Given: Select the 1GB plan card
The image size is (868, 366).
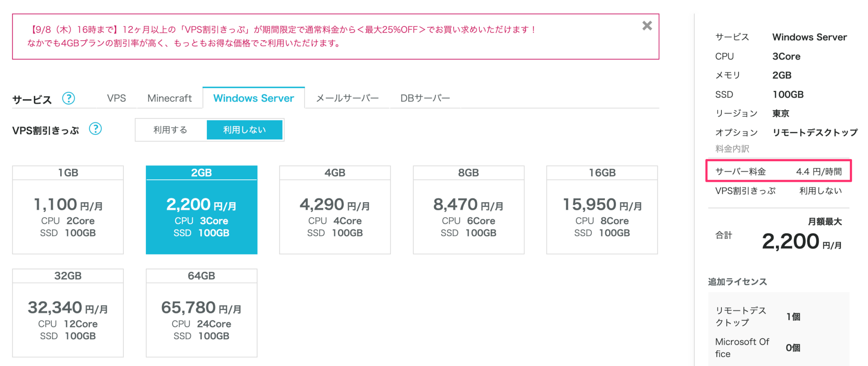Looking at the screenshot, I should 68,210.
